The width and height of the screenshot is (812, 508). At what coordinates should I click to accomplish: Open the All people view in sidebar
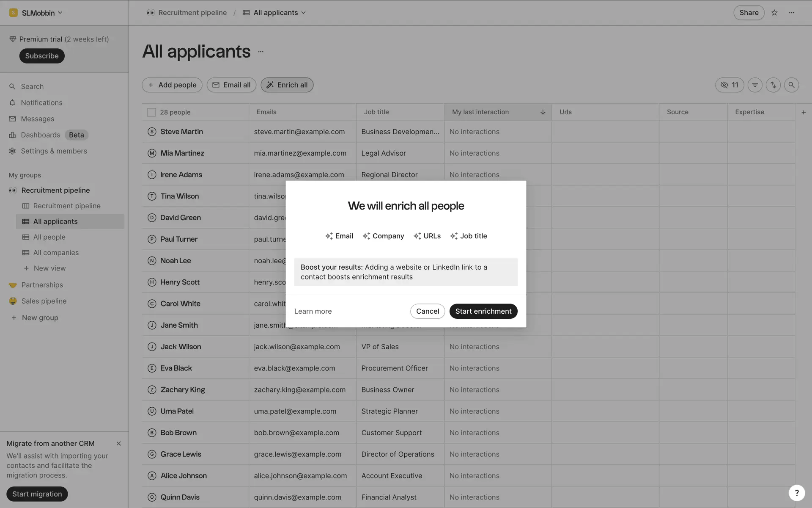[49, 237]
